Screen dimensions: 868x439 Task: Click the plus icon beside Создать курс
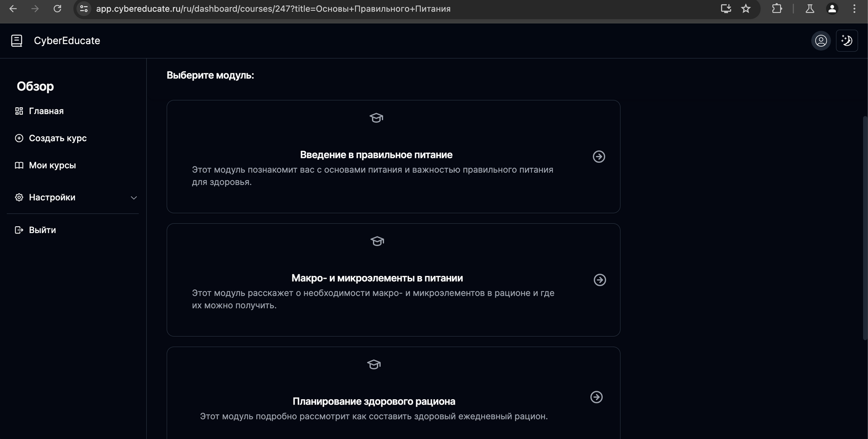point(19,138)
